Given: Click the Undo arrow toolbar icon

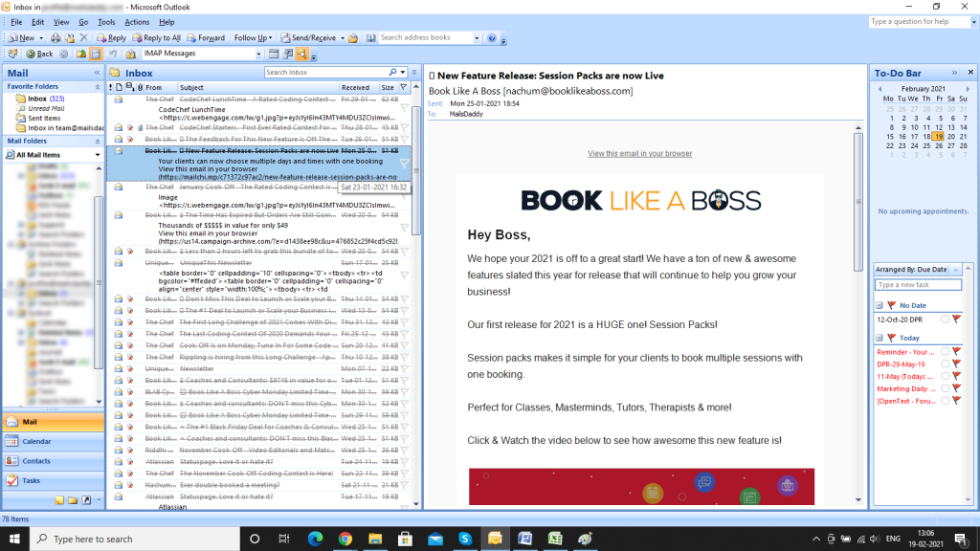Looking at the screenshot, I should click(113, 54).
